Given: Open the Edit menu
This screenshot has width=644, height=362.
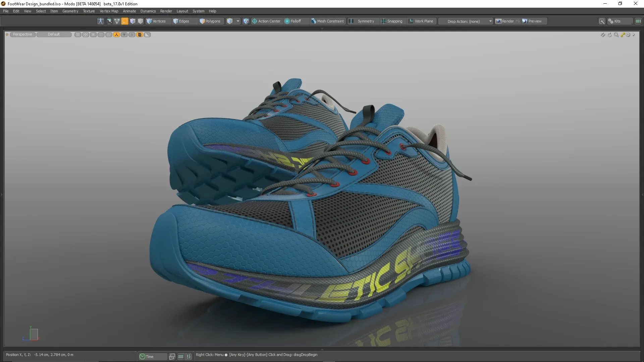Looking at the screenshot, I should point(16,11).
